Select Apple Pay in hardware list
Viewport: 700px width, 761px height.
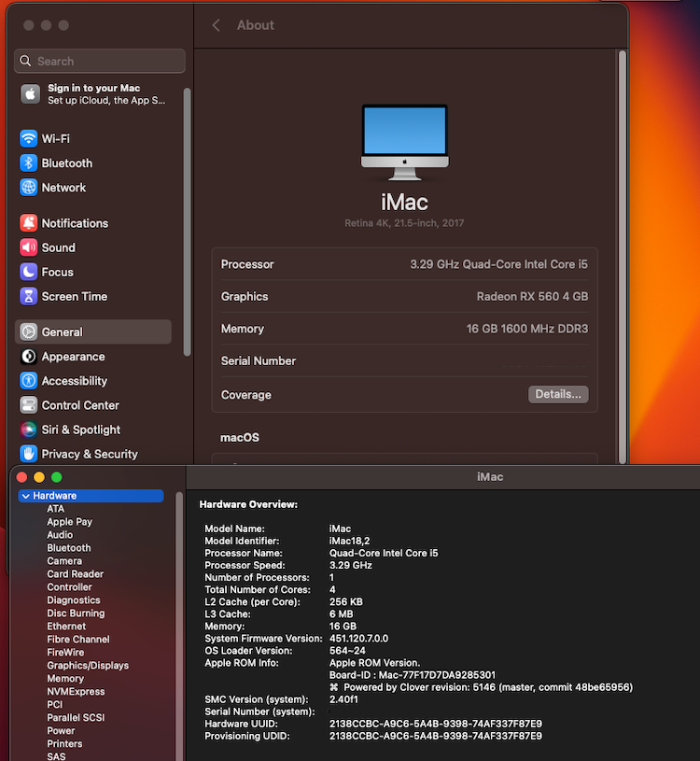(69, 522)
